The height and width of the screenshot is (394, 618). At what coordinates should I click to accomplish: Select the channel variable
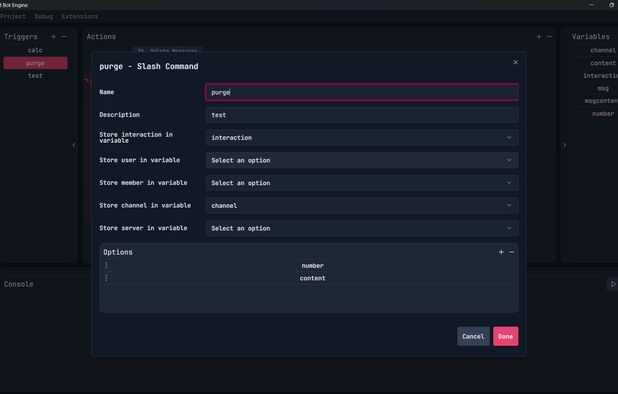point(603,50)
